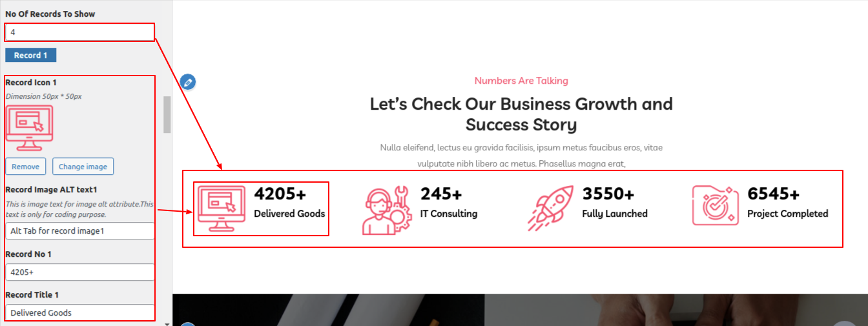Click the sidebar scroll-down arrow

[167, 323]
